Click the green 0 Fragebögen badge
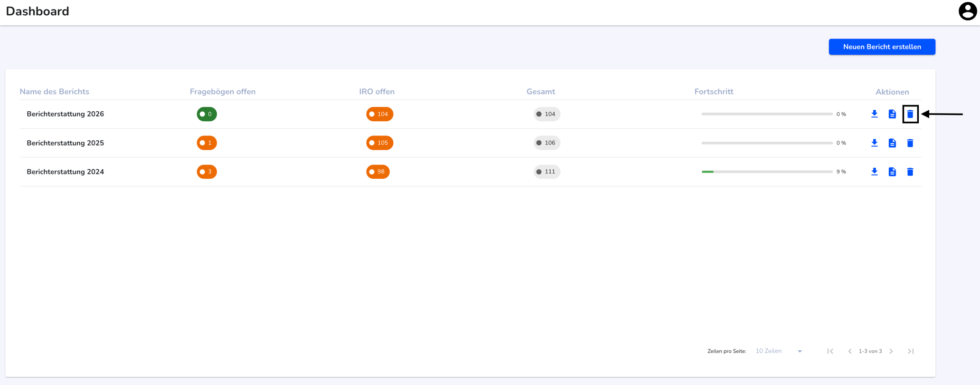 207,114
